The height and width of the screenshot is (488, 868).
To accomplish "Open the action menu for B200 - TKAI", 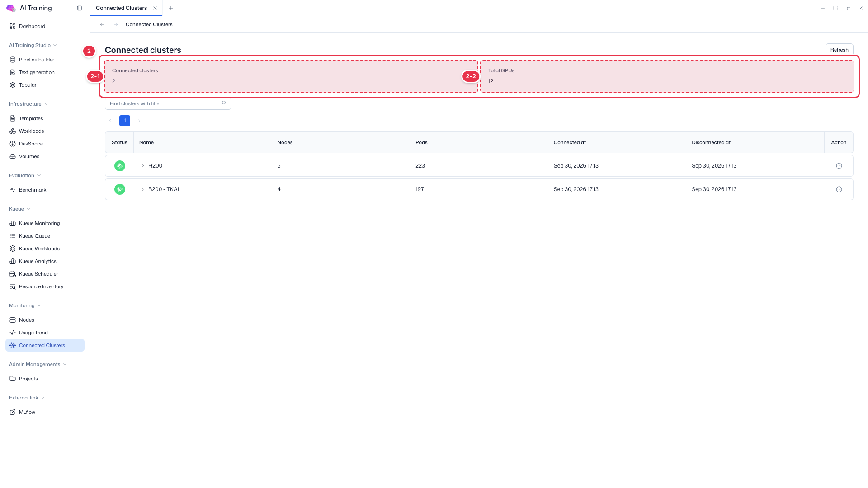I will (x=839, y=189).
